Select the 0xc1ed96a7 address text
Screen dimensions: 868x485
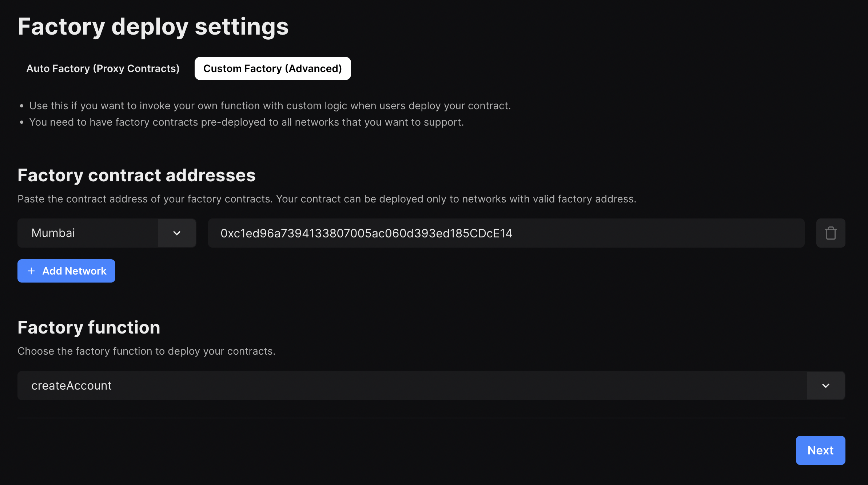pyautogui.click(x=366, y=233)
